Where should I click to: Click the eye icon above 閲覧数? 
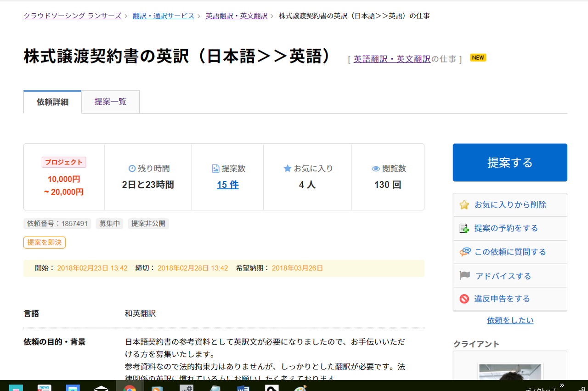(x=376, y=168)
